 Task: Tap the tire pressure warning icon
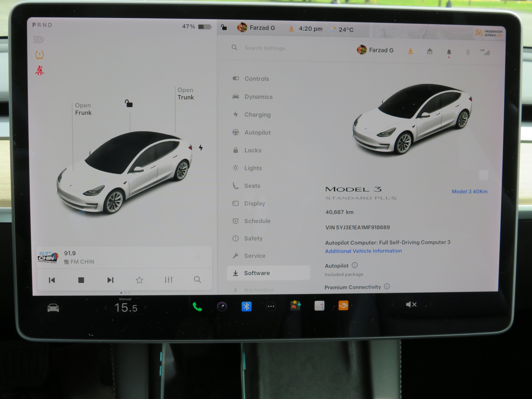click(39, 55)
